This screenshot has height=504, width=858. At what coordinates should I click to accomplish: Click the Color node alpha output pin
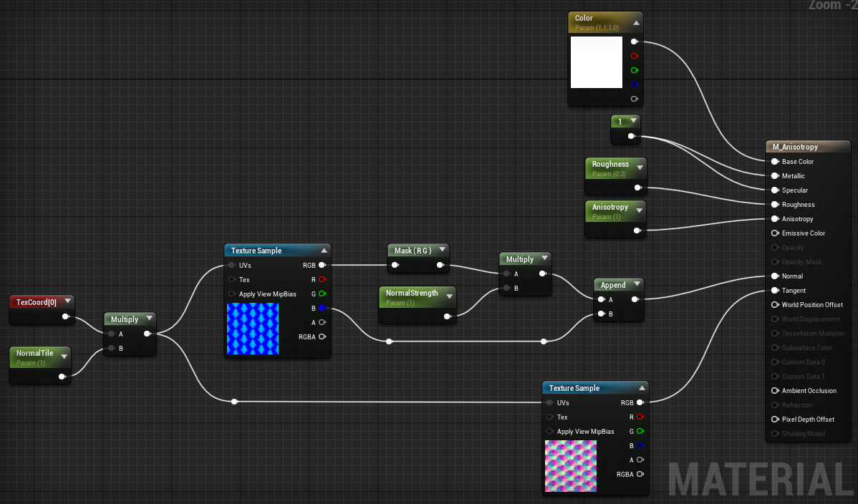[635, 99]
